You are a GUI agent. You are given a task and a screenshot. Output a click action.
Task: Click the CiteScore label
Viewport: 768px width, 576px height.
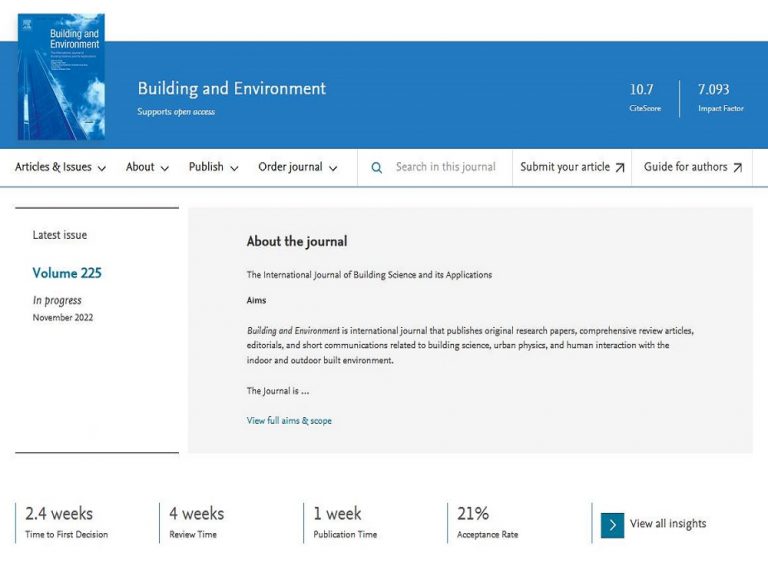[645, 108]
